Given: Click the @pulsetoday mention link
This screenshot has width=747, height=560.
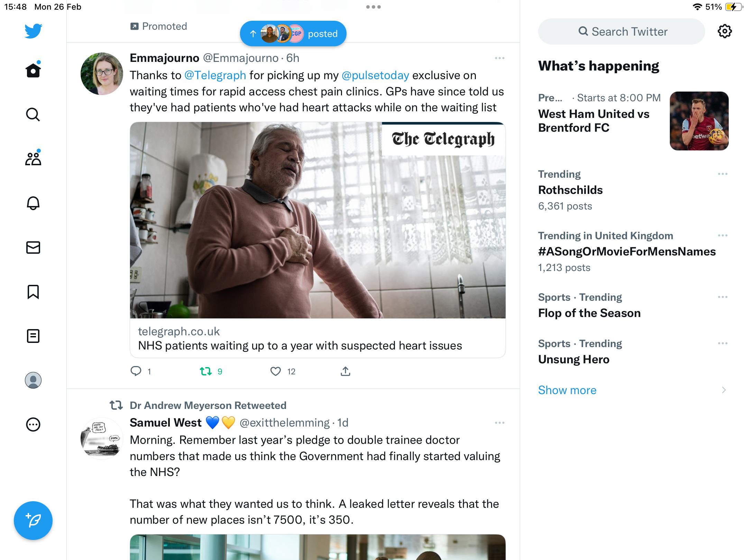Looking at the screenshot, I should [x=375, y=75].
